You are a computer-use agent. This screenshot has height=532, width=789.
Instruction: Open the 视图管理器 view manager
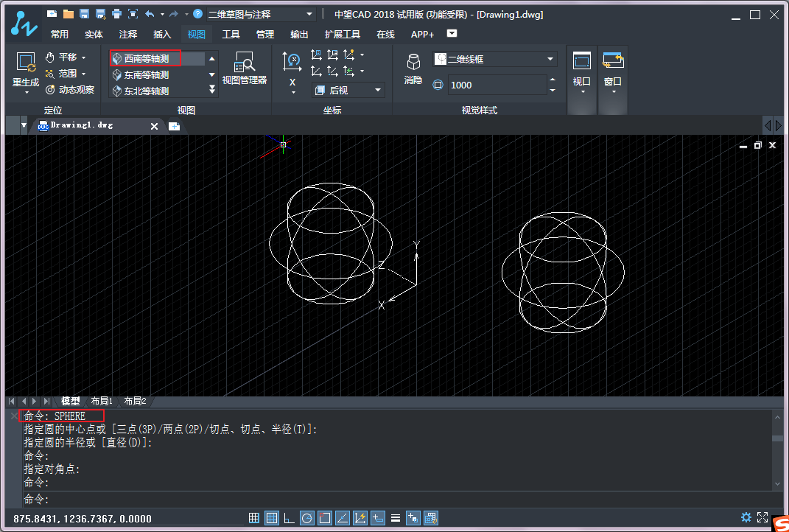pyautogui.click(x=243, y=68)
